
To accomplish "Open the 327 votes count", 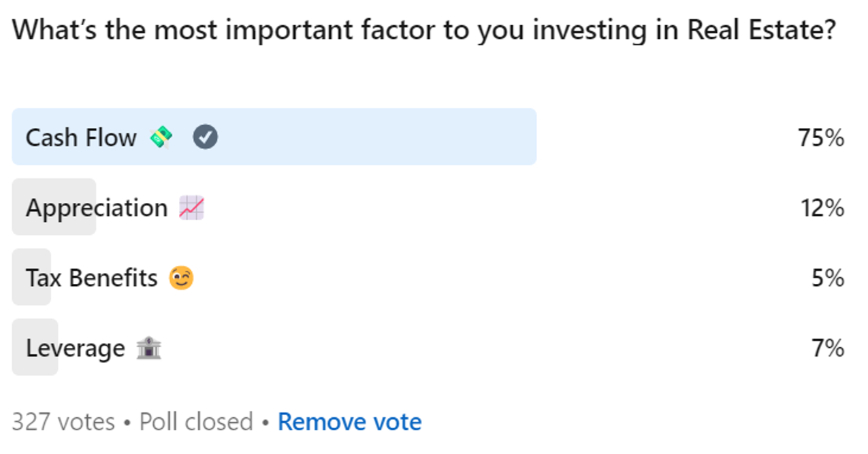I will (63, 422).
